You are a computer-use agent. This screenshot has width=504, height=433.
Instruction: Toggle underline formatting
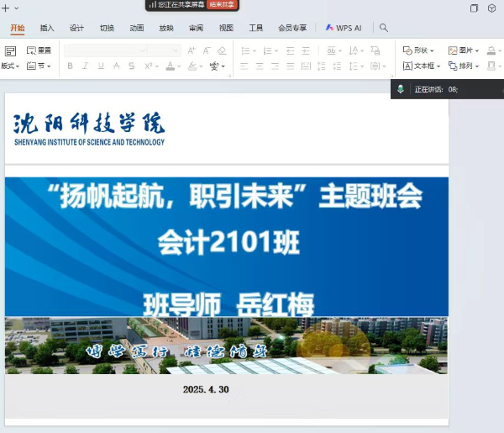(x=101, y=66)
